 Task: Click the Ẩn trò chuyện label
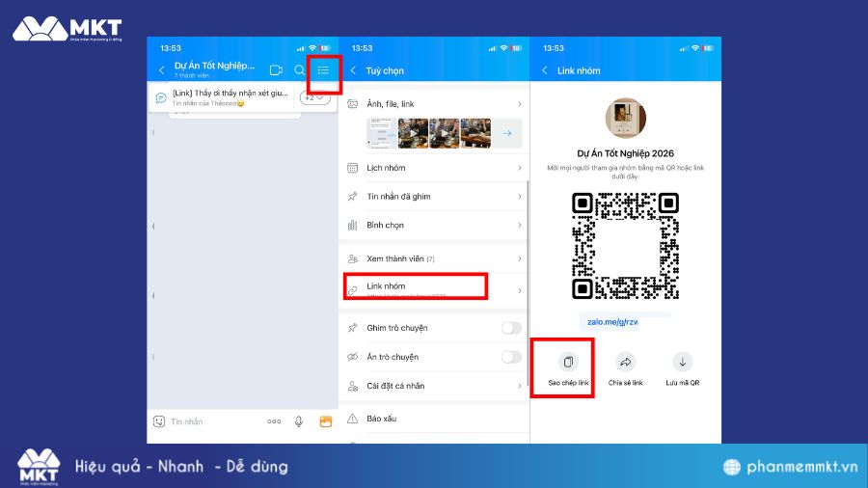click(x=393, y=357)
